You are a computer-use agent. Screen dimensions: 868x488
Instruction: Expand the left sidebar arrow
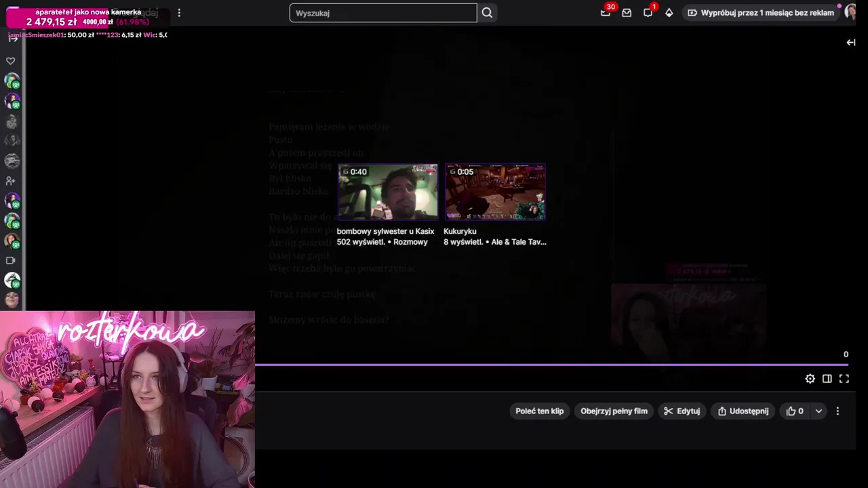coord(12,39)
